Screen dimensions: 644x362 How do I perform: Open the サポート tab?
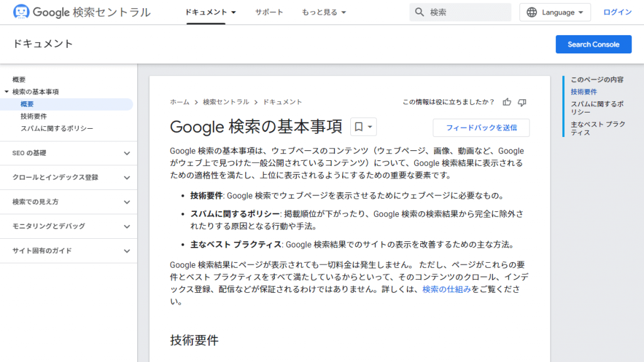pos(269,13)
